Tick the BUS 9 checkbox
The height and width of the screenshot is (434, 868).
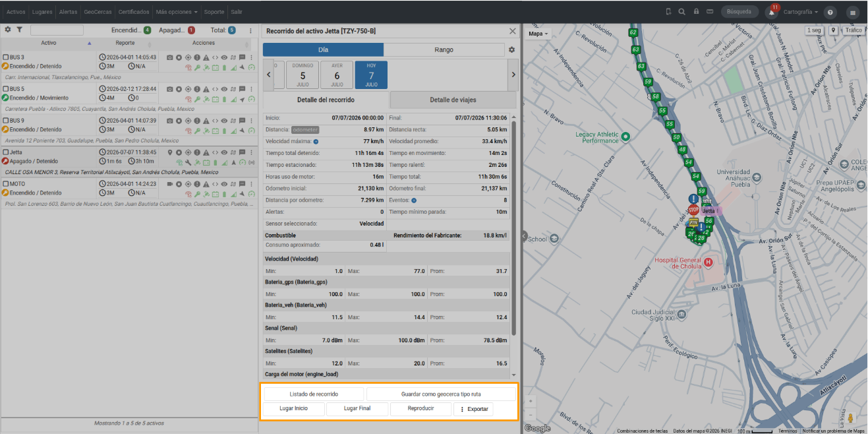(6, 121)
